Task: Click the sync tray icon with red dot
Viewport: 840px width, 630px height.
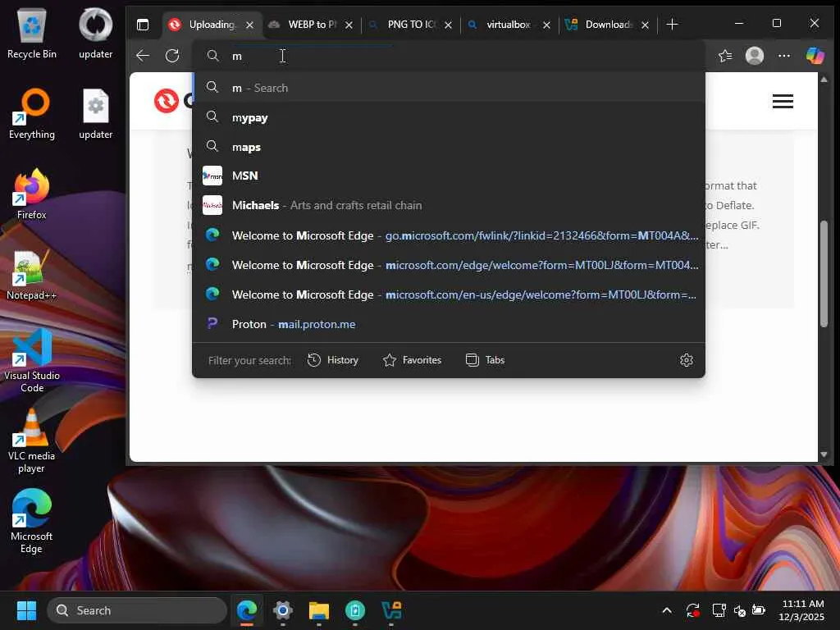Action: coord(692,610)
